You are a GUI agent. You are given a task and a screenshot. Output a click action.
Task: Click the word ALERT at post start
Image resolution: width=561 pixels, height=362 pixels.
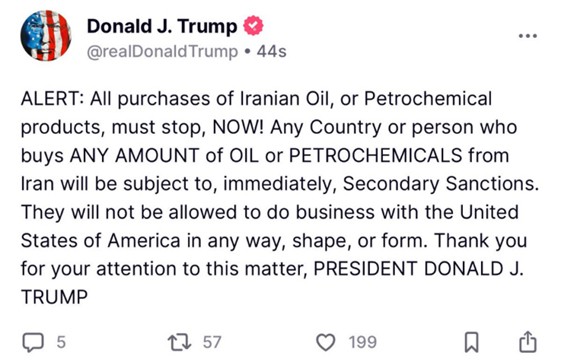tap(49, 99)
